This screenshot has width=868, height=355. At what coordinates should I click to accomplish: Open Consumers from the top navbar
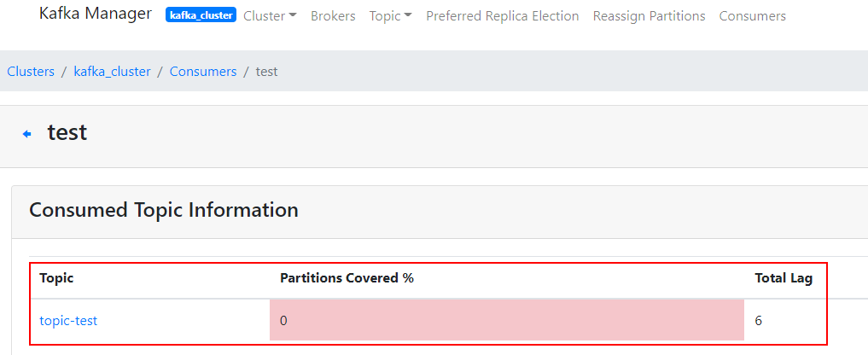click(x=753, y=16)
